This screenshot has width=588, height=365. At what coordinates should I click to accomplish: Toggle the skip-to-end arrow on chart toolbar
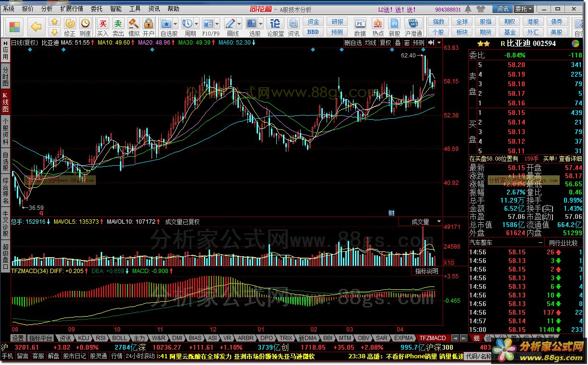coord(431,43)
